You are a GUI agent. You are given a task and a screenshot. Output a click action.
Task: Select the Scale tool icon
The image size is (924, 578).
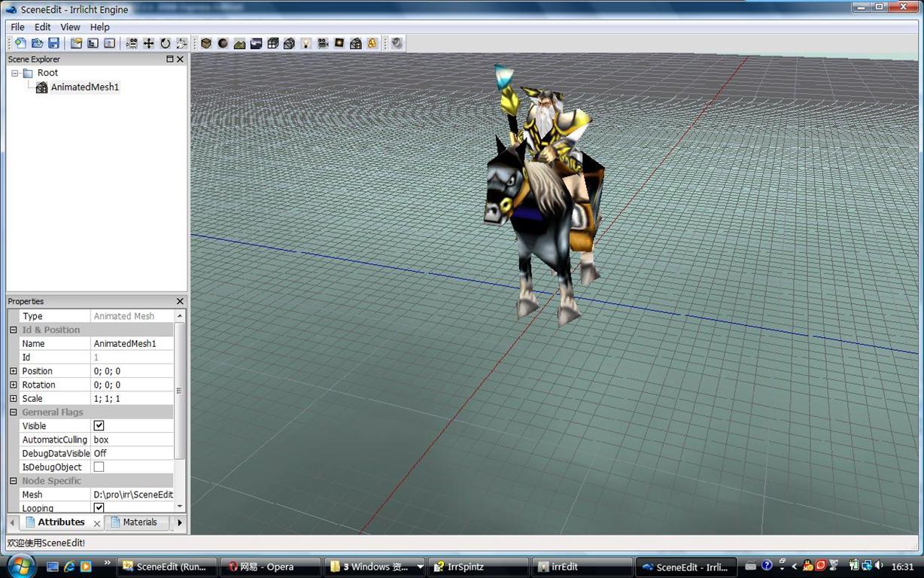(x=181, y=44)
